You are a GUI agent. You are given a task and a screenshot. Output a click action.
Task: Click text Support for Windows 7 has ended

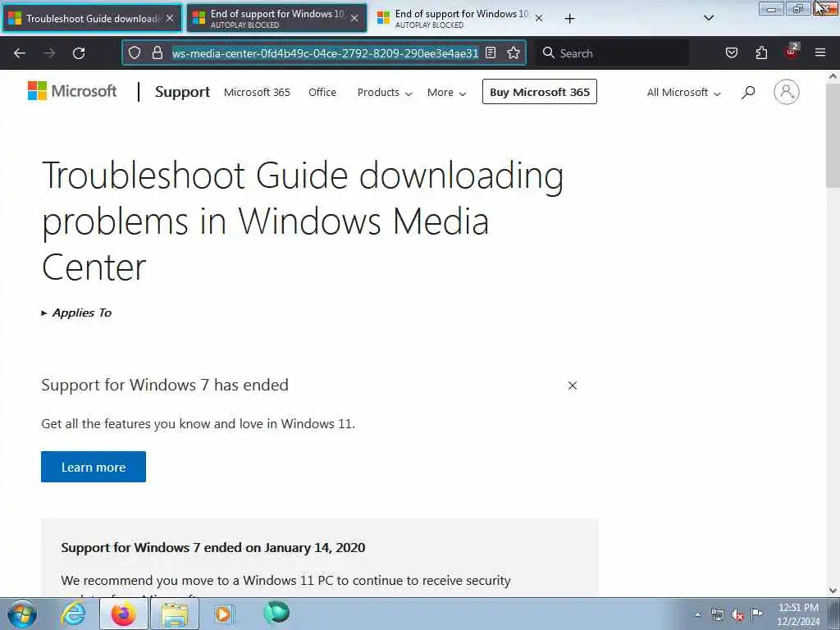coord(165,385)
